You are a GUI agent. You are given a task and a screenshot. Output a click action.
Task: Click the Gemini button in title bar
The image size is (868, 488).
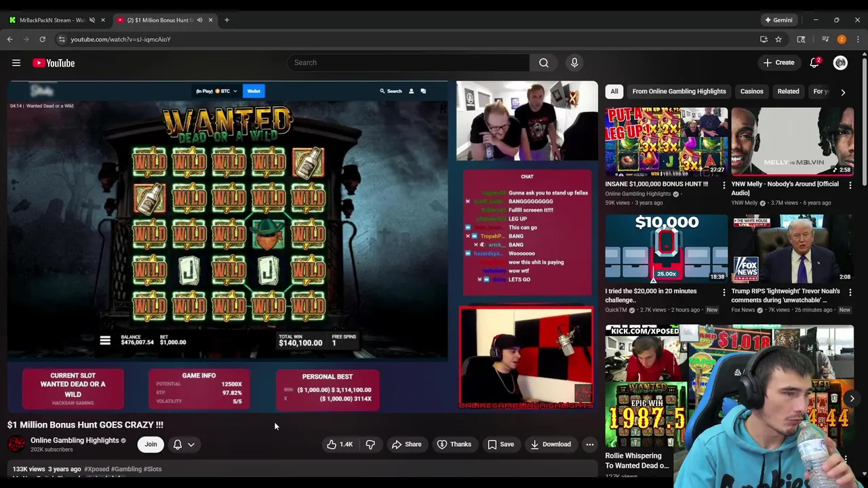tap(778, 20)
